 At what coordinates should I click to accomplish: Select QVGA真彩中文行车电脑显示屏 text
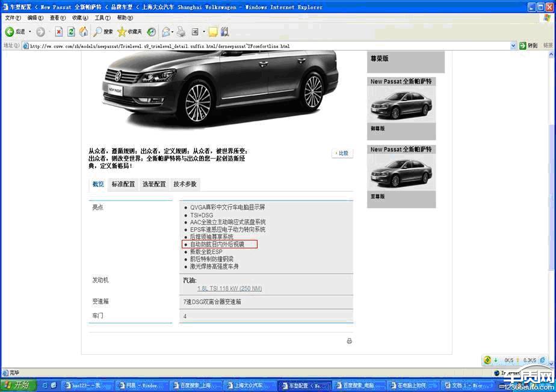pos(227,207)
